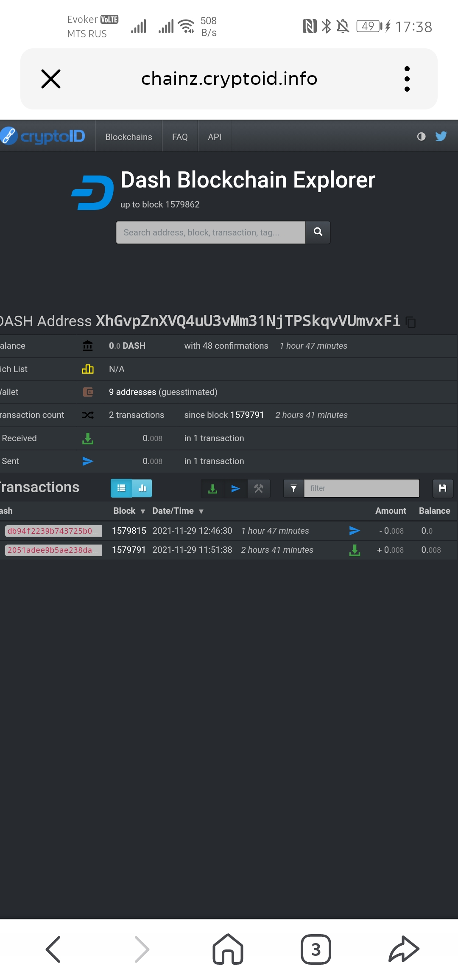Viewport: 458px width, 980px height.
Task: Click the 'with 48 confirmations' text
Action: tap(226, 346)
